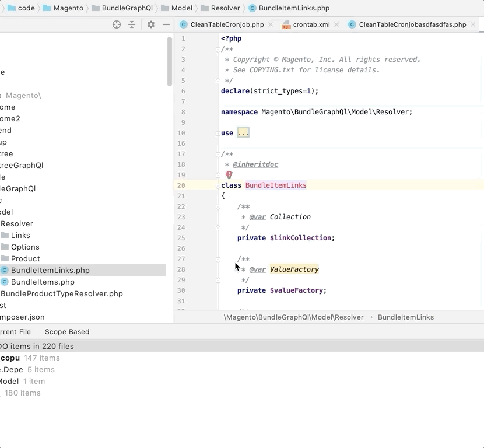484x448 pixels.
Task: Collapse the file header comment at line 2
Action: coord(218,50)
